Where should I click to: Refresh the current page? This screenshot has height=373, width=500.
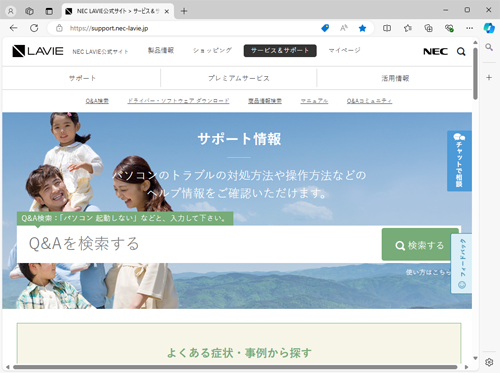coord(34,28)
